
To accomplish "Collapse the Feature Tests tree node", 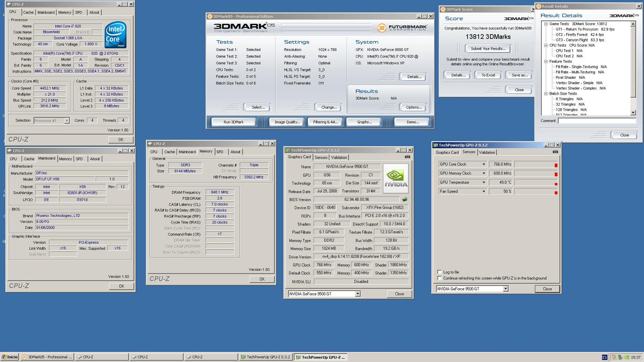I will pyautogui.click(x=546, y=61).
